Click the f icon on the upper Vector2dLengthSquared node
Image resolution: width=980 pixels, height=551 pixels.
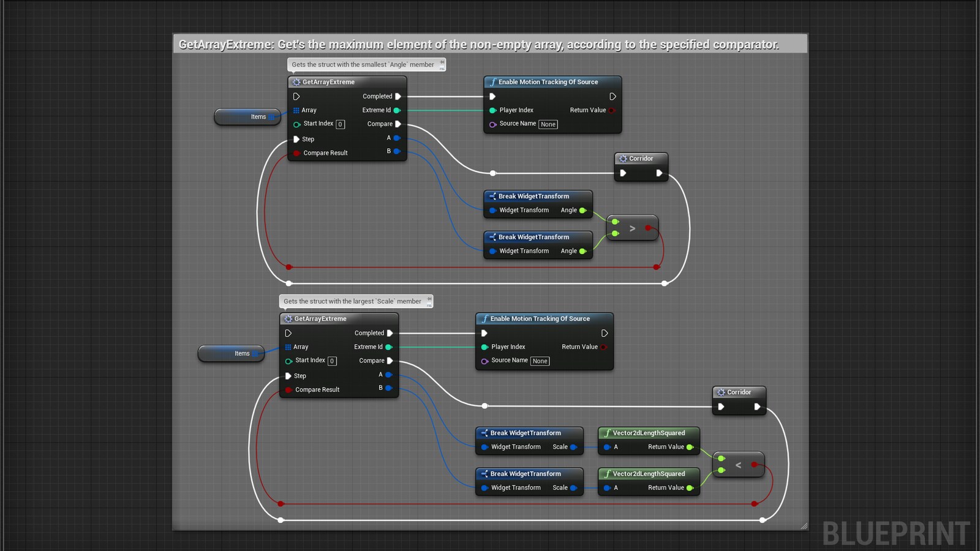[608, 433]
